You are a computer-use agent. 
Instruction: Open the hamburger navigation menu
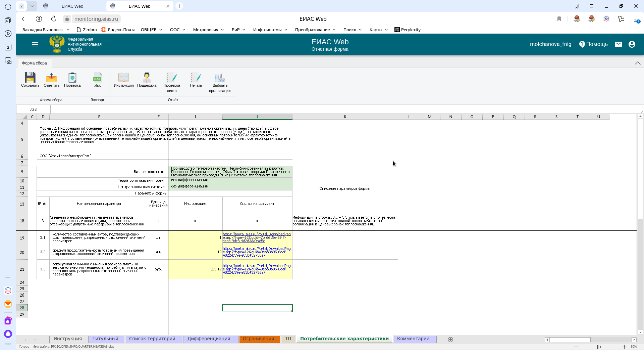(x=35, y=44)
